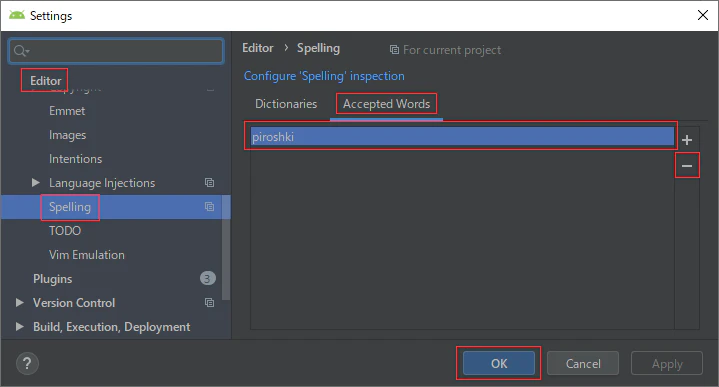Click the settings tree vertical scrollbar
The image size is (719, 387).
(x=226, y=248)
